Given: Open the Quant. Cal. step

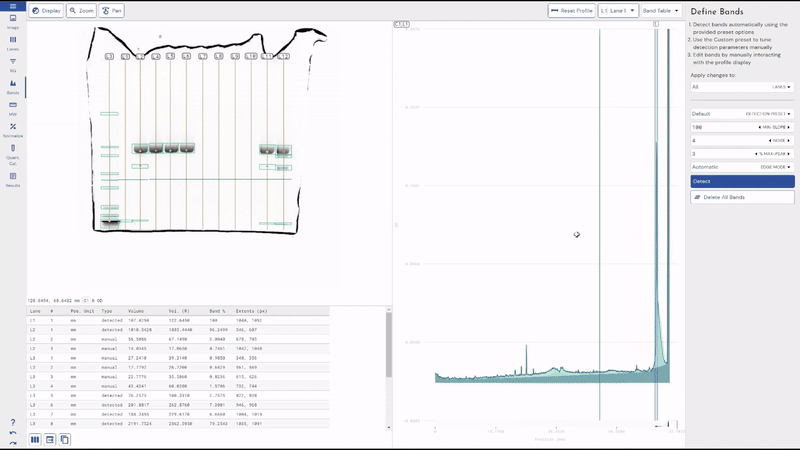Looking at the screenshot, I should pyautogui.click(x=13, y=155).
